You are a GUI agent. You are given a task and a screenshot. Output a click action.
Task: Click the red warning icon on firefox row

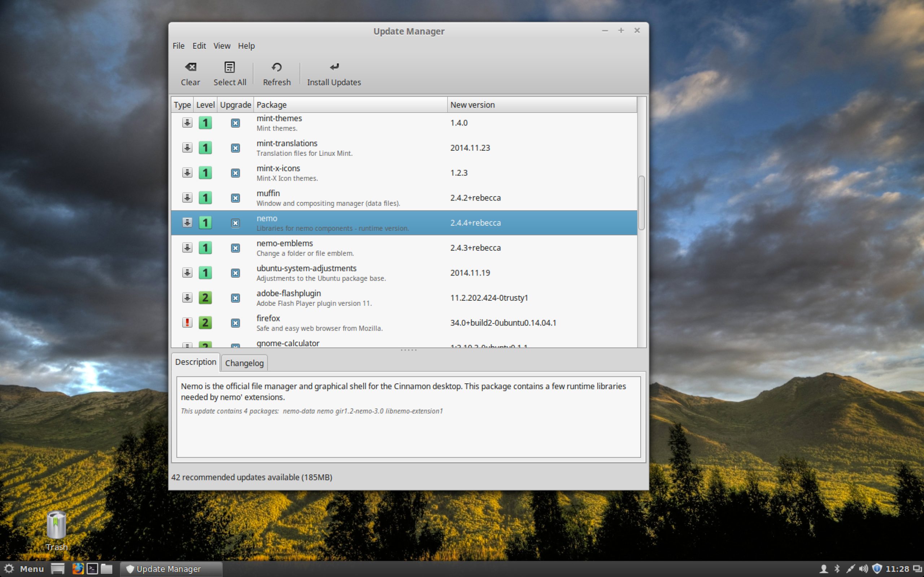pyautogui.click(x=187, y=322)
